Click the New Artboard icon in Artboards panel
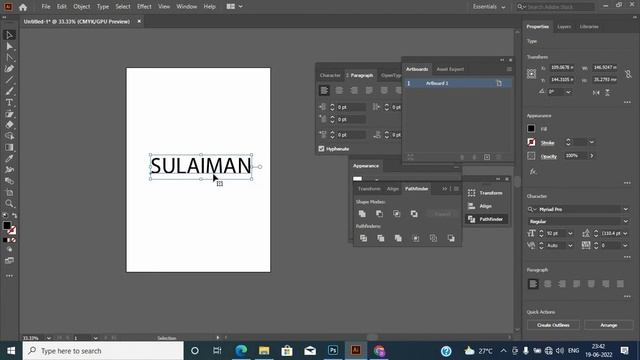The height and width of the screenshot is (360, 640). click(x=487, y=157)
